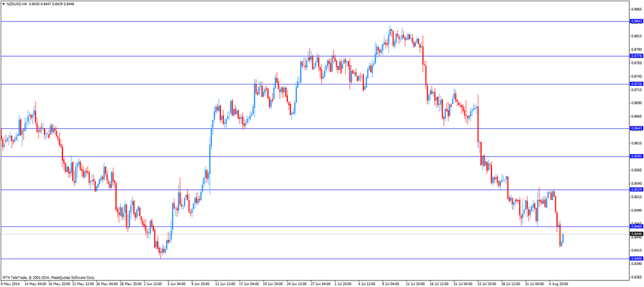This screenshot has width=644, height=287.
Task: Click the 16 Jul 12:00 time label
Action: [x=439, y=284]
